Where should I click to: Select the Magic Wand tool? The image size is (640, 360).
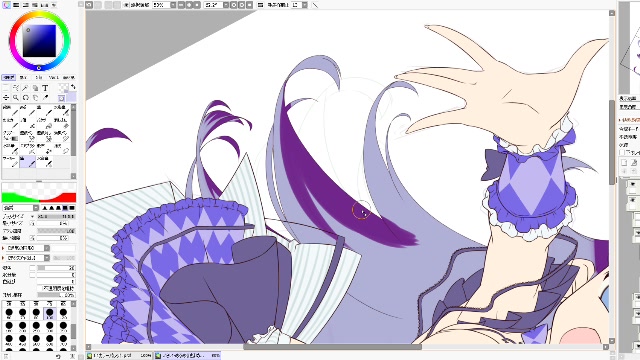(x=25, y=88)
